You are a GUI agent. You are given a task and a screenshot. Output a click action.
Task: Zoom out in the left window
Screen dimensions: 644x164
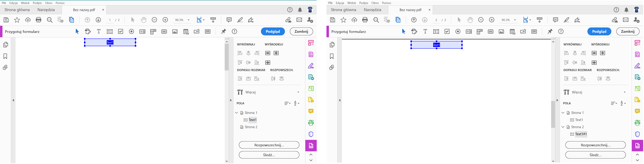click(x=155, y=20)
